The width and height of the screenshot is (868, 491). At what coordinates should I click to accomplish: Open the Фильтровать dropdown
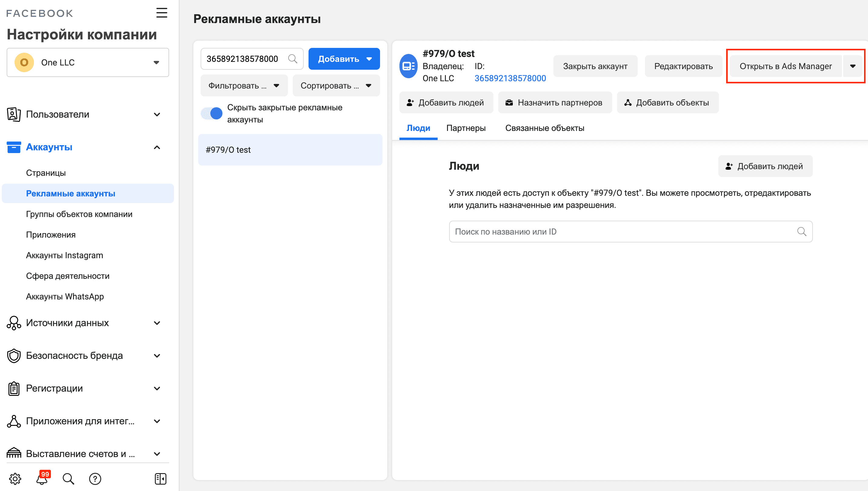pyautogui.click(x=244, y=86)
